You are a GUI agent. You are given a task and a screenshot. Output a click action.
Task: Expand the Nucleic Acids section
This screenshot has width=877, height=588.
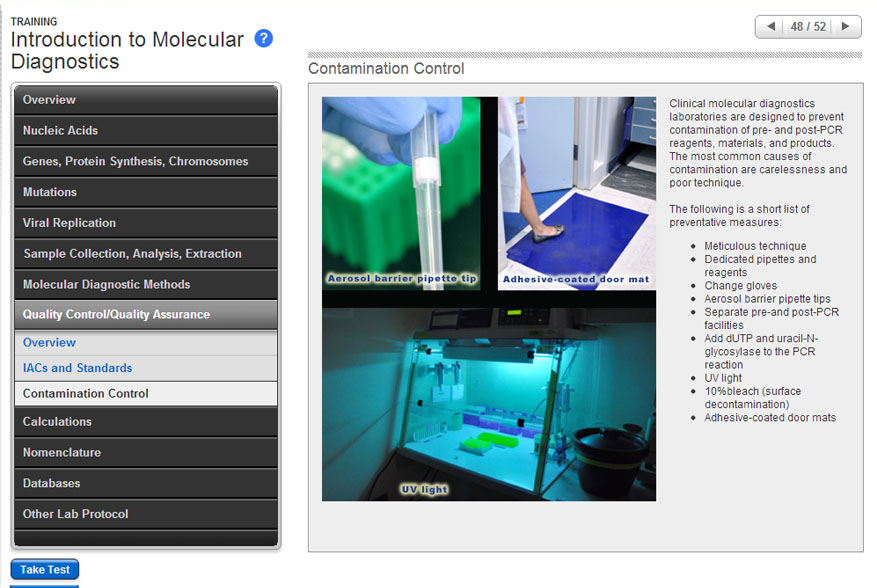click(145, 131)
